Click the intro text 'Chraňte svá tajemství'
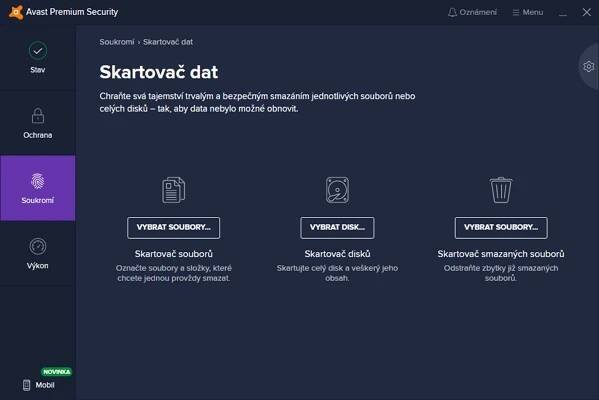The image size is (599, 400). click(257, 102)
